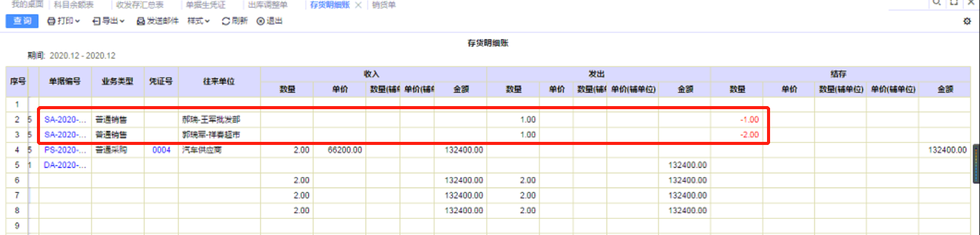Switch to the 单据生凭证 tab

pos(206,4)
